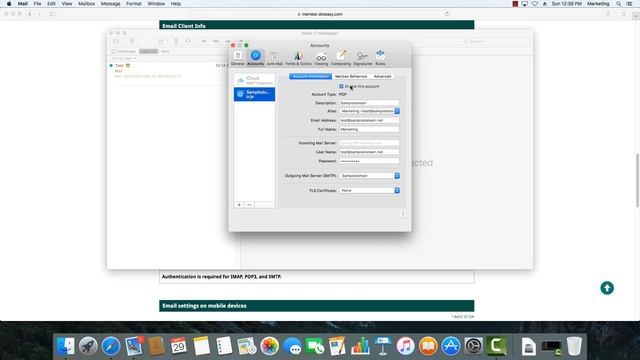
Task: Open Camtasia green icon in Dock
Action: coord(496,346)
